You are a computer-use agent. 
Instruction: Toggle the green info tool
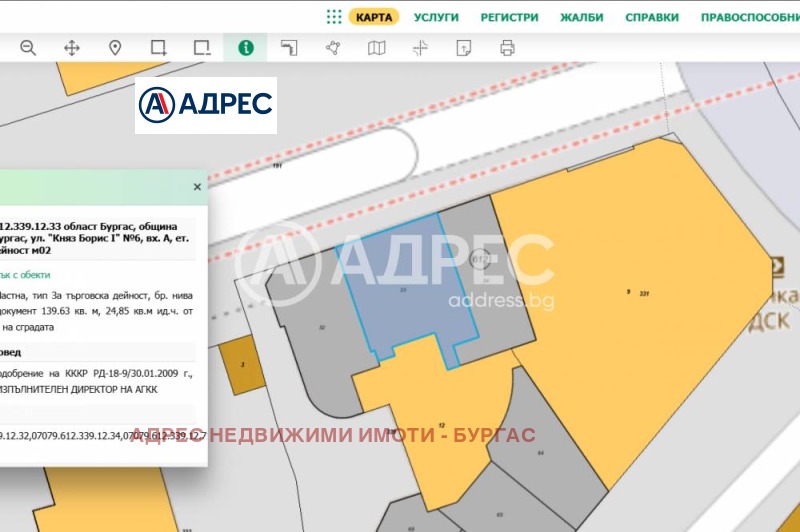click(x=245, y=47)
